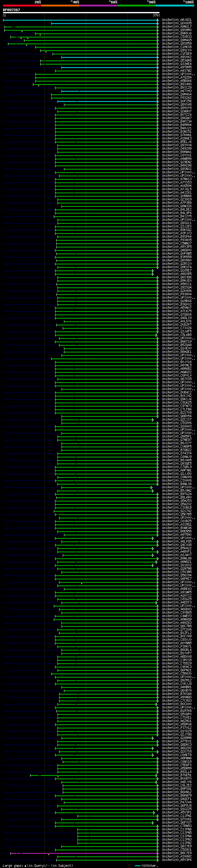
Task: Open hit UniRef100_Q00UU5
Action: click(177, 23)
